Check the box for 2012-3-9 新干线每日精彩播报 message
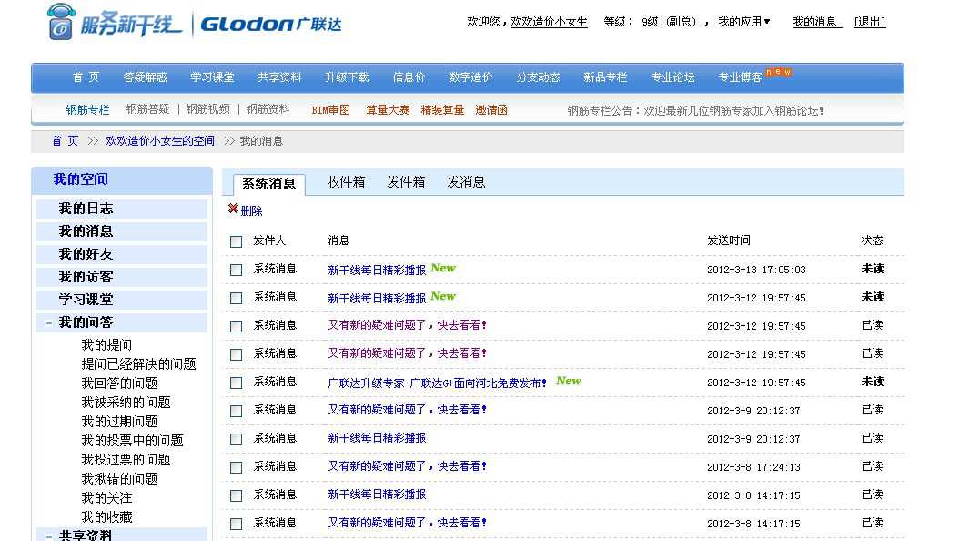The width and height of the screenshot is (980, 541). click(237, 440)
